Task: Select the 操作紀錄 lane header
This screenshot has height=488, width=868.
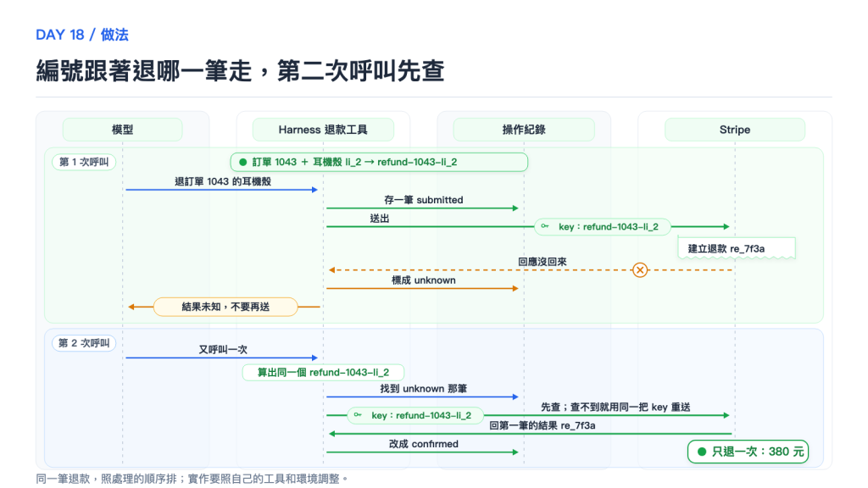Action: [x=524, y=130]
